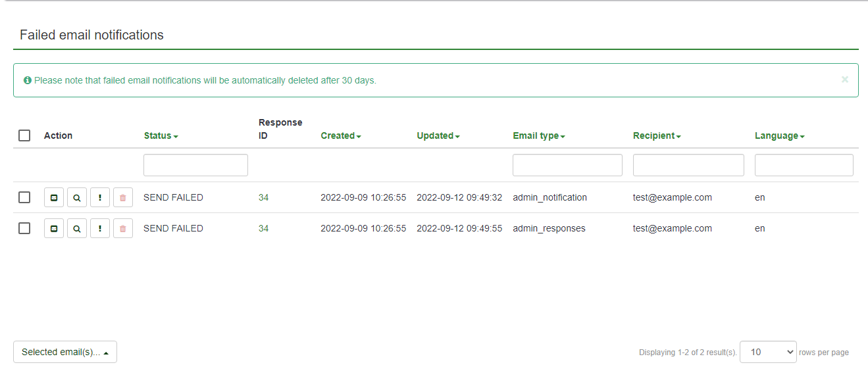Open the rows per page selector
This screenshot has width=868, height=390.
click(767, 352)
